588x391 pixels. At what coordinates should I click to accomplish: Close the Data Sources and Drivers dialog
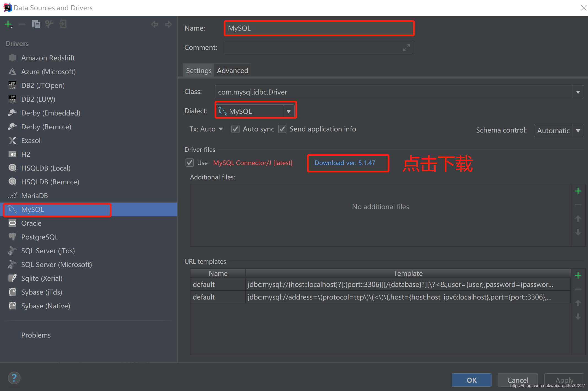point(584,8)
